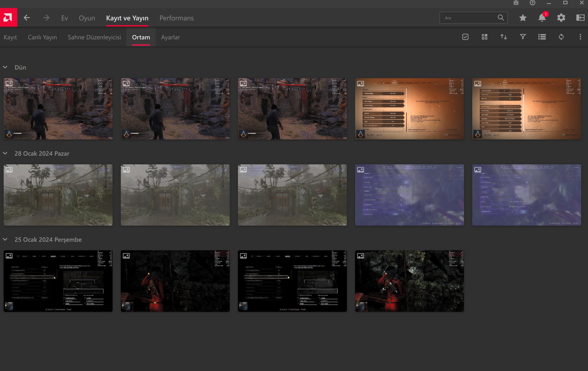The height and width of the screenshot is (371, 588).
Task: Open the Ev tab
Action: (x=64, y=18)
